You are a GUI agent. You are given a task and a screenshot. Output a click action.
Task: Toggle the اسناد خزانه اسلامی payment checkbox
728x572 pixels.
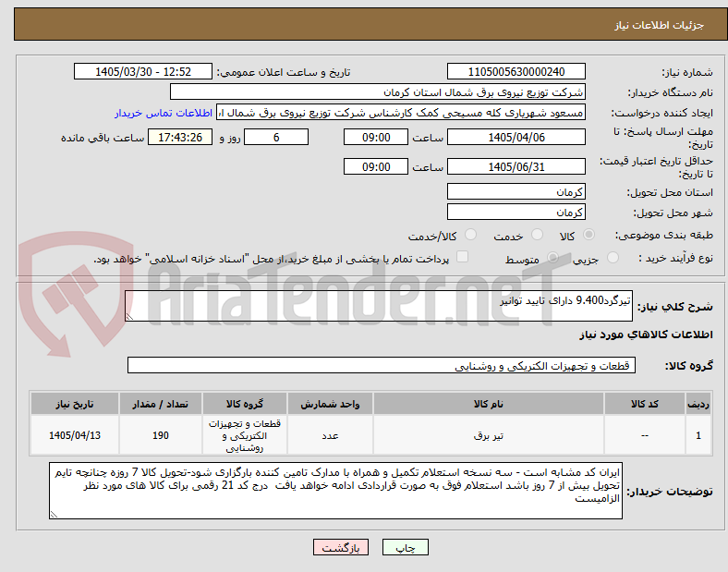(x=463, y=257)
